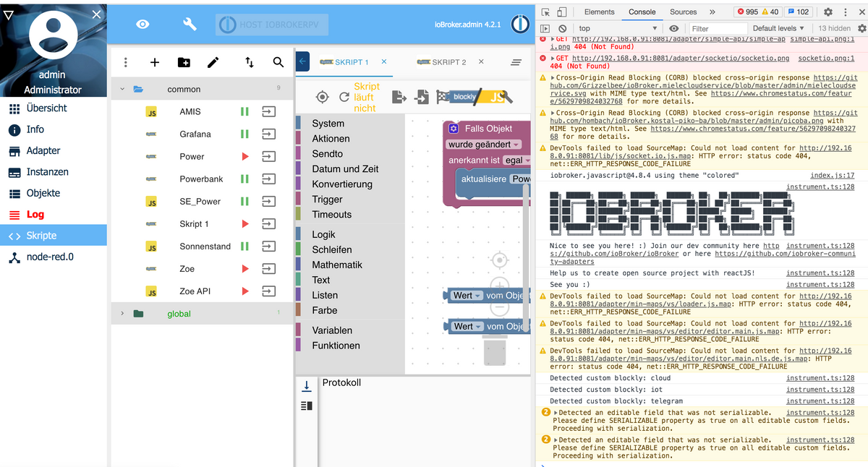This screenshot has width=868, height=467.
Task: Open Log page in sidebar
Action: click(x=54, y=214)
